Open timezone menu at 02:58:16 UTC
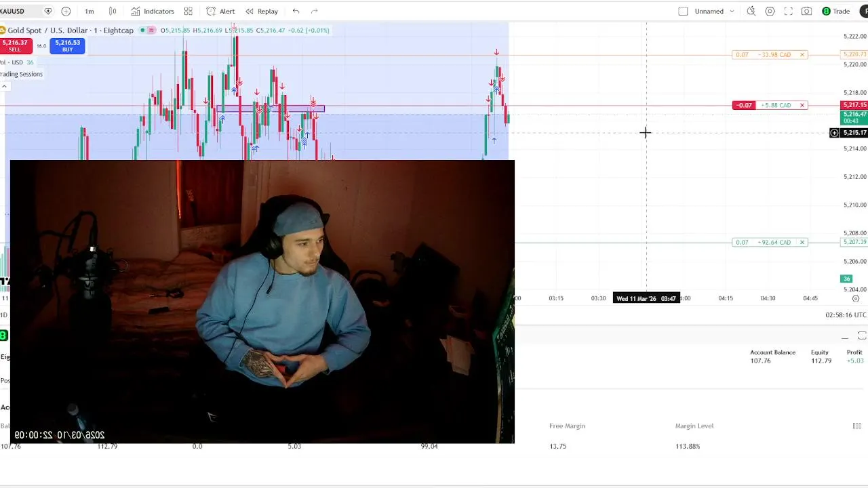Viewport: 868px width, 488px height. [846, 315]
